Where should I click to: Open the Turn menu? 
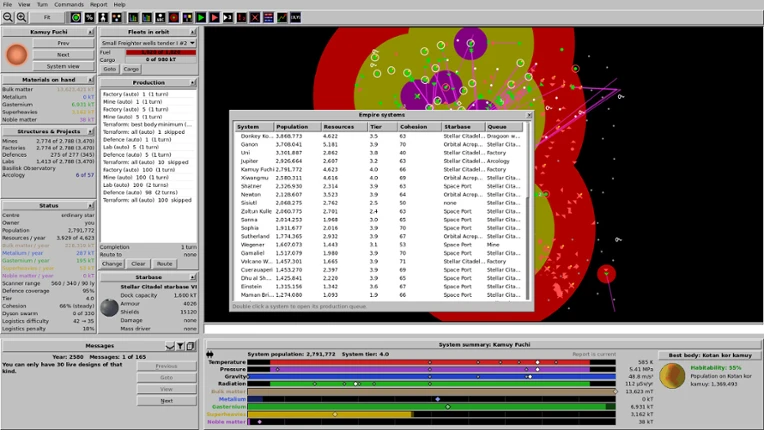pyautogui.click(x=42, y=4)
